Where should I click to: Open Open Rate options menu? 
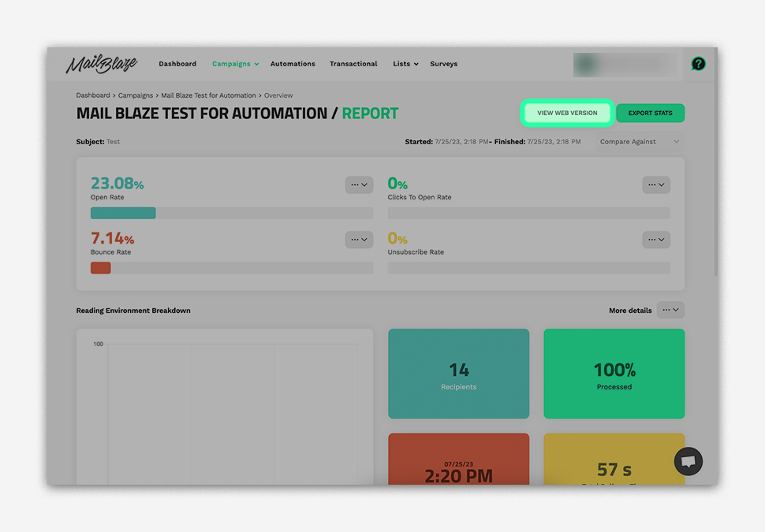pos(359,185)
